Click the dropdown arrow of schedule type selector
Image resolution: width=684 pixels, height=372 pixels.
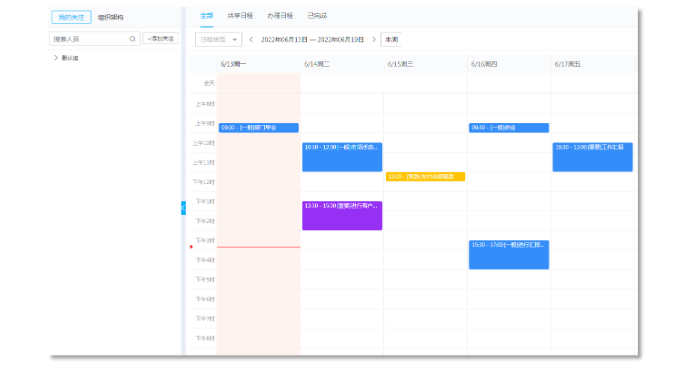point(235,39)
